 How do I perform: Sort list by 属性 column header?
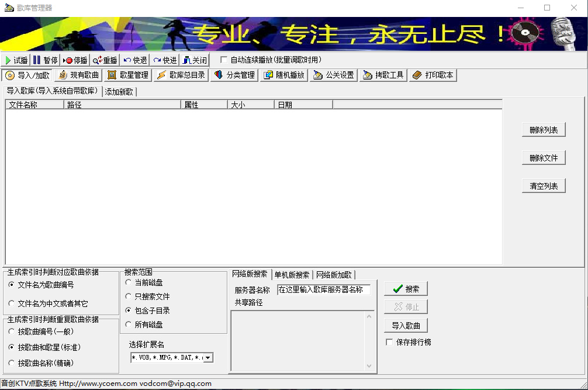coord(204,105)
